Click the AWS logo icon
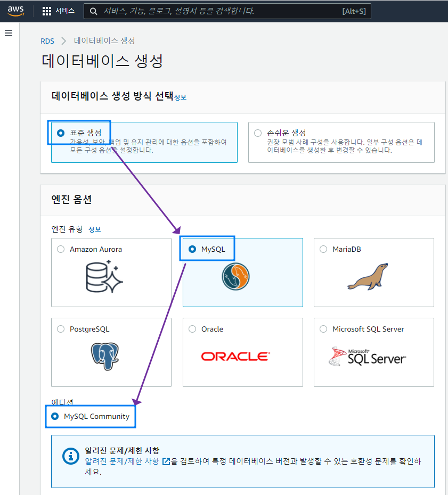448x495 pixels. 16,11
